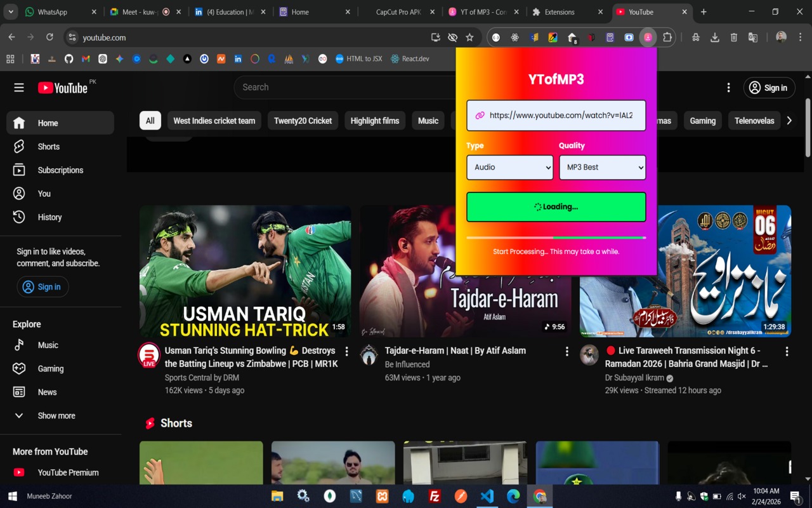The image size is (812, 508).
Task: Click the GitHub bookmark icon
Action: [69, 59]
